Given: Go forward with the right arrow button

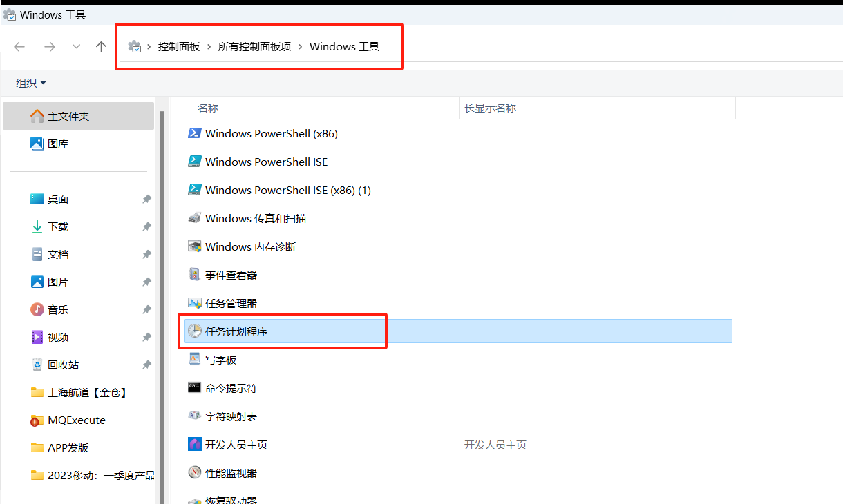Looking at the screenshot, I should click(x=49, y=46).
